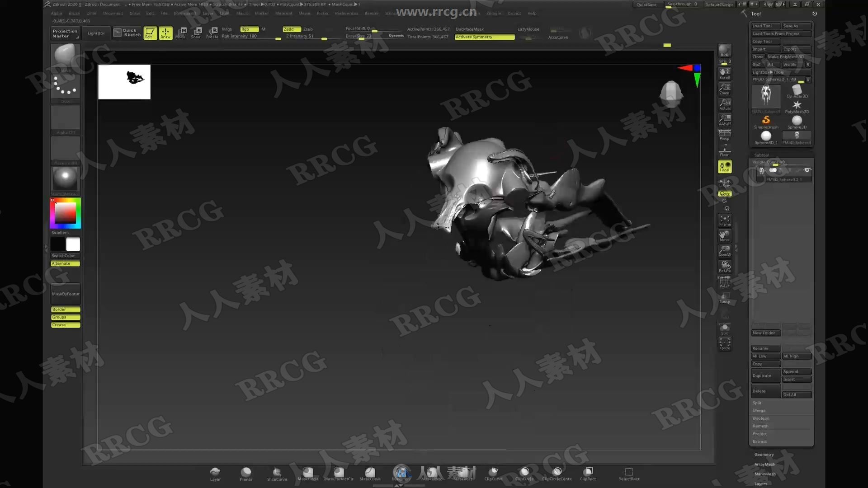Click the Rotate view navigation icon
The width and height of the screenshot is (868, 488).
(725, 267)
